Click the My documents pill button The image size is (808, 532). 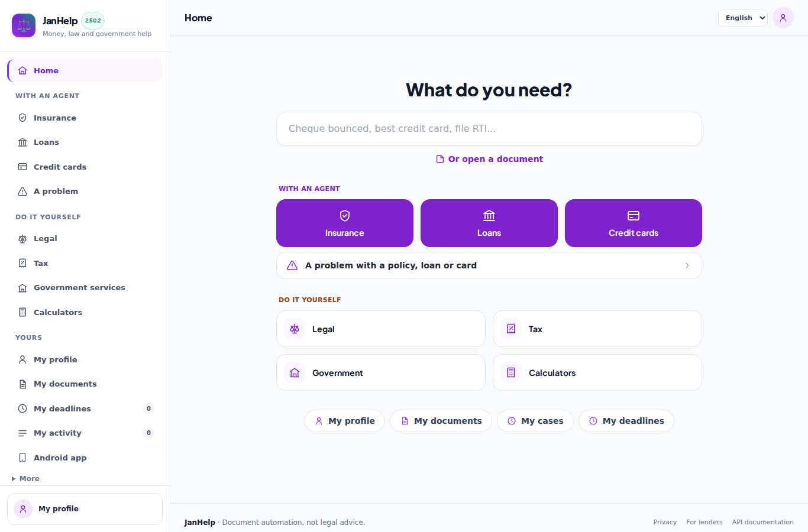tap(441, 421)
